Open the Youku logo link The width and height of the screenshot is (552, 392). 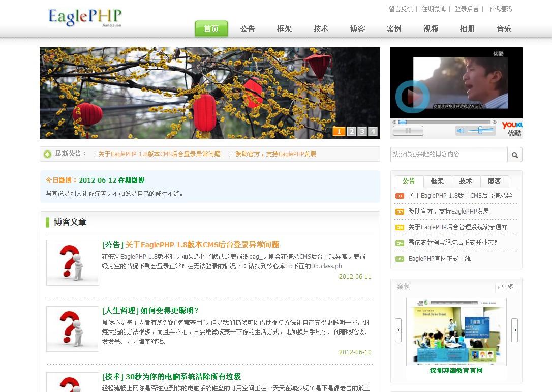512,129
